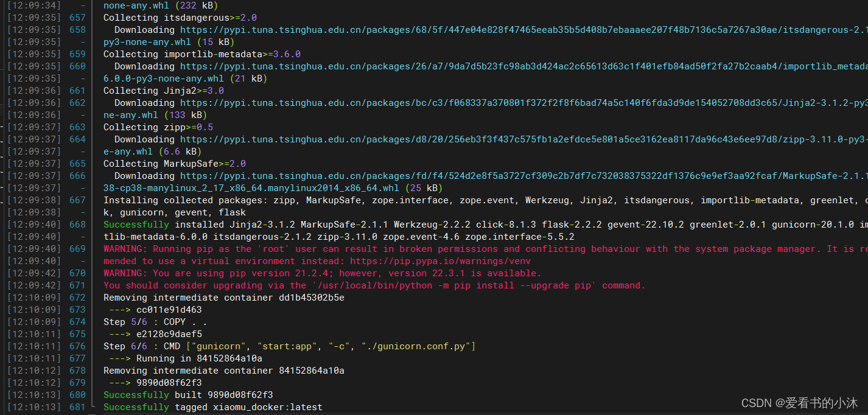Jump to log line number 669

point(77,249)
